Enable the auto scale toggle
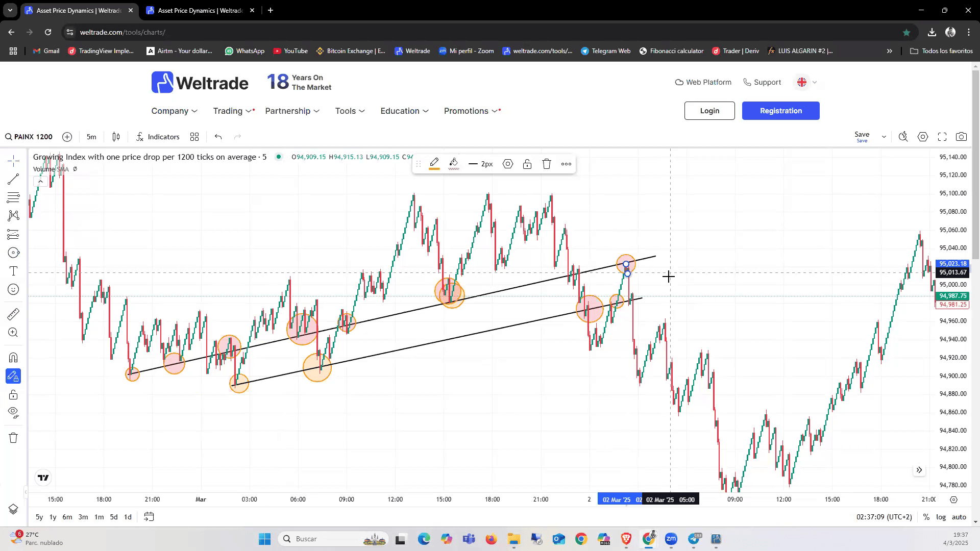The width and height of the screenshot is (980, 551). (x=959, y=517)
